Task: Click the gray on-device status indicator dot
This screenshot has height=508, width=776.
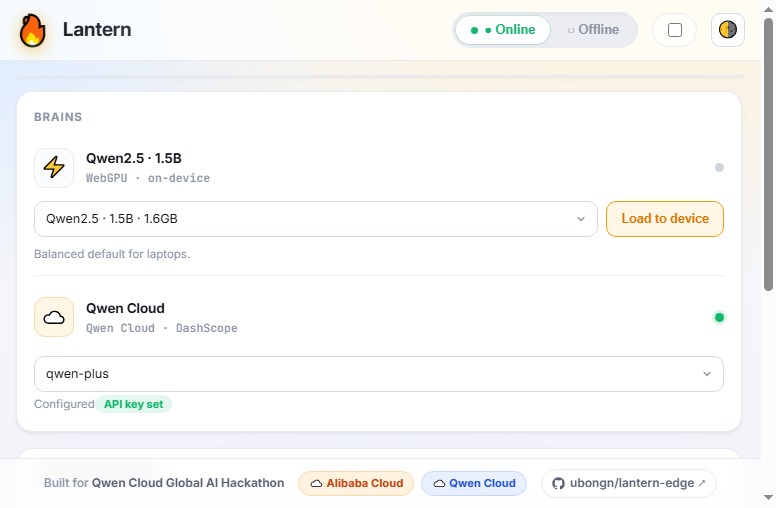Action: [719, 167]
